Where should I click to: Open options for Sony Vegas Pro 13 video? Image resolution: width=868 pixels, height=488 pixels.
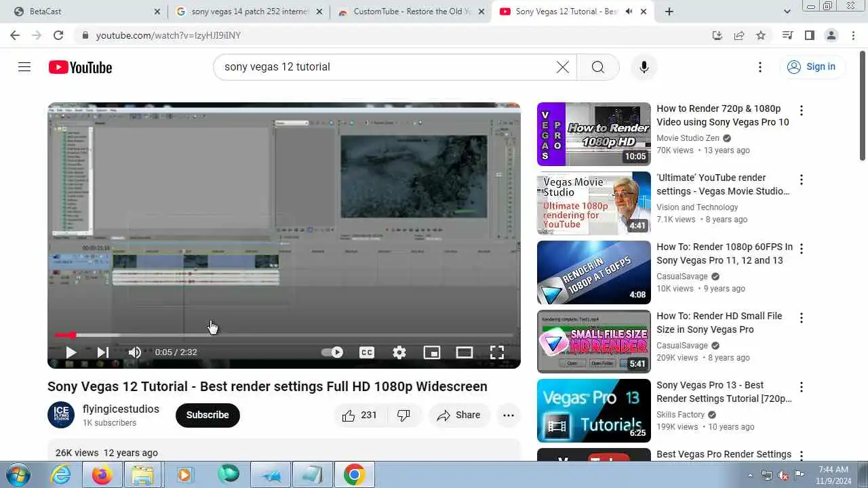point(802,387)
